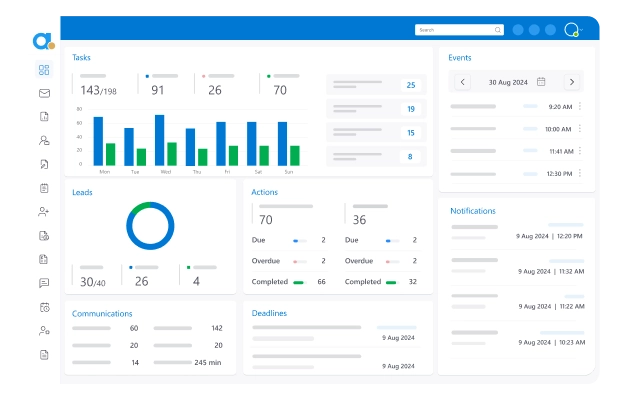627x400 pixels.
Task: Open options menu for 9:20 AM event
Action: 580,106
